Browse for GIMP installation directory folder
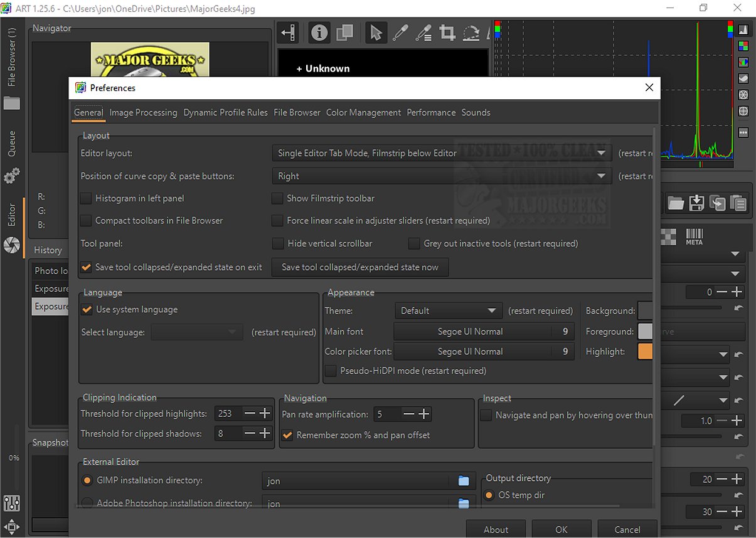The image size is (756, 538). [x=464, y=481]
